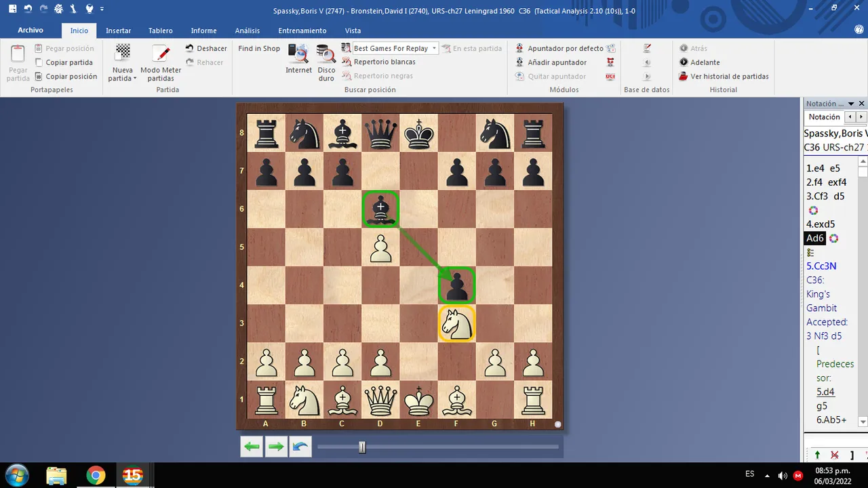868x488 pixels.
Task: Expand the quick access toolbar customize arrow
Action: pyautogui.click(x=102, y=9)
